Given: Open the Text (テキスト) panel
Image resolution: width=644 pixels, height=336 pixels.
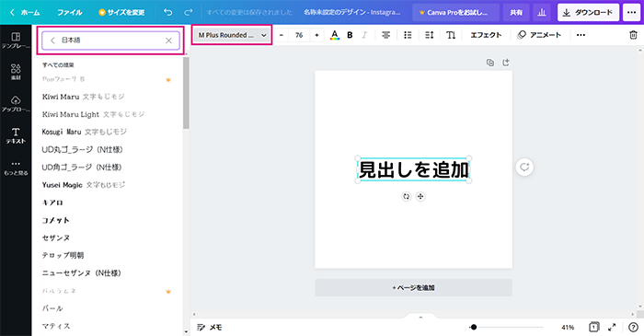Looking at the screenshot, I should [16, 135].
